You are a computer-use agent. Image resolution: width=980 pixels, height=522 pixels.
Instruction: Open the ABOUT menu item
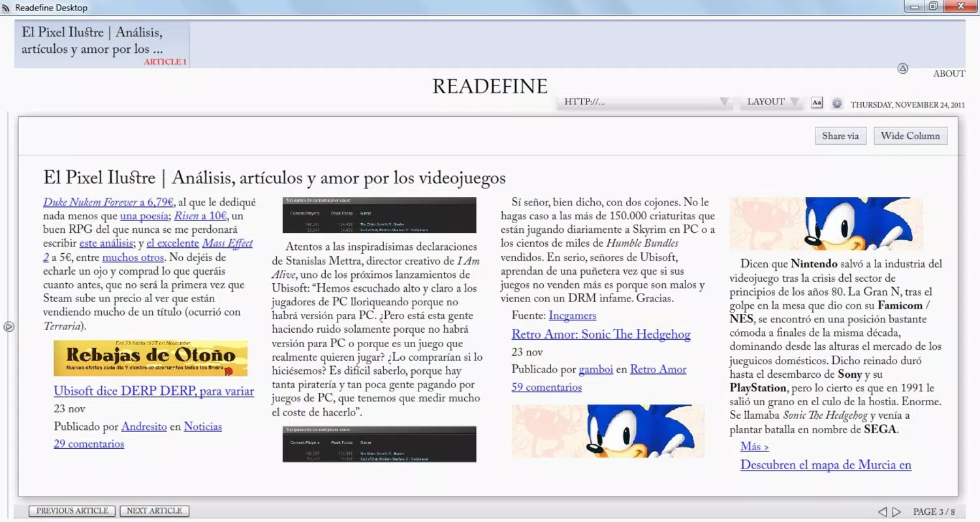pyautogui.click(x=949, y=74)
